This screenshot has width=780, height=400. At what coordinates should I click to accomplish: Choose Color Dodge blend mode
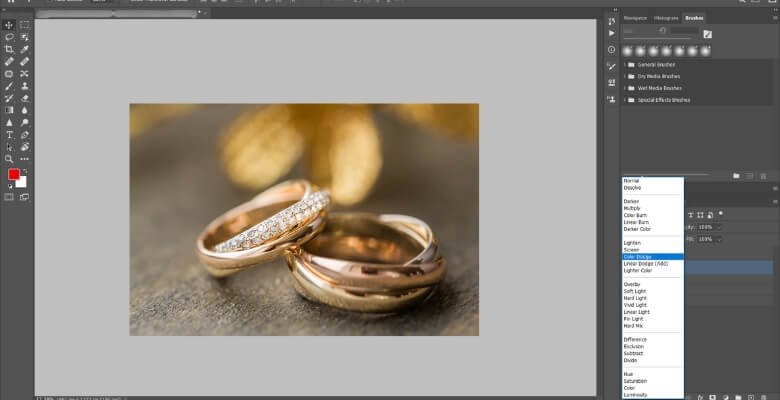click(x=653, y=257)
